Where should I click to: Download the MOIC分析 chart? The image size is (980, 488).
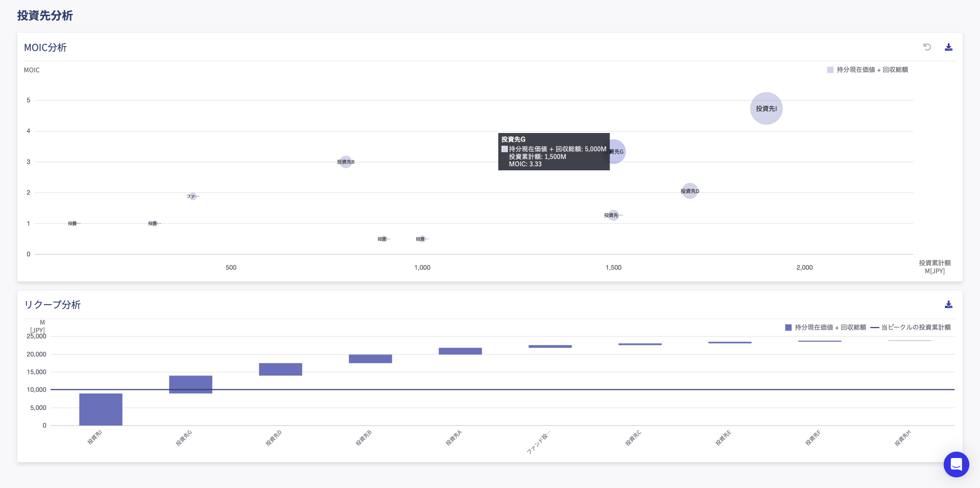[x=948, y=47]
